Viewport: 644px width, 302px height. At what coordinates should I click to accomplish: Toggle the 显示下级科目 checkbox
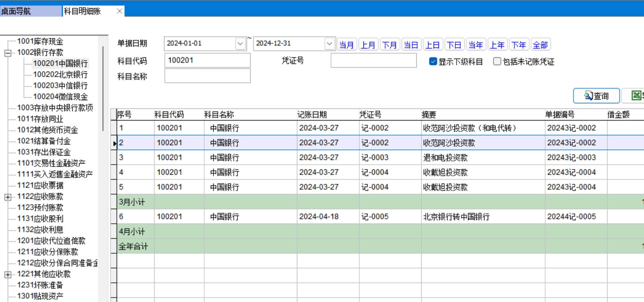pos(433,62)
